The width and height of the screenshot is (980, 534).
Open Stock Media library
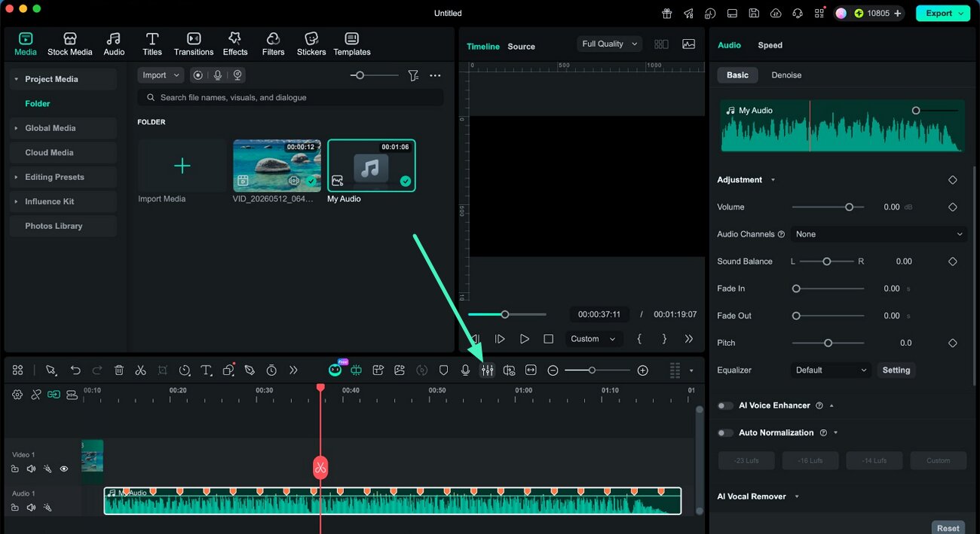(69, 44)
